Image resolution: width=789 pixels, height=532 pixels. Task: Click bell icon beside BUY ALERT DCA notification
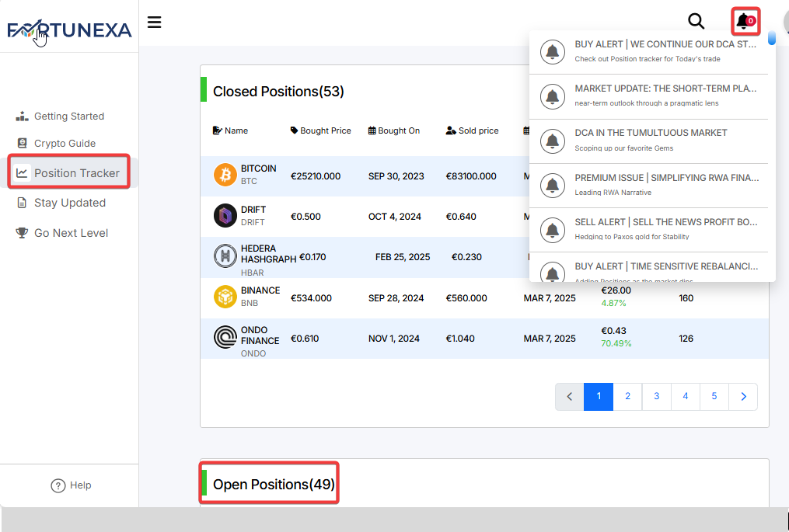553,51
